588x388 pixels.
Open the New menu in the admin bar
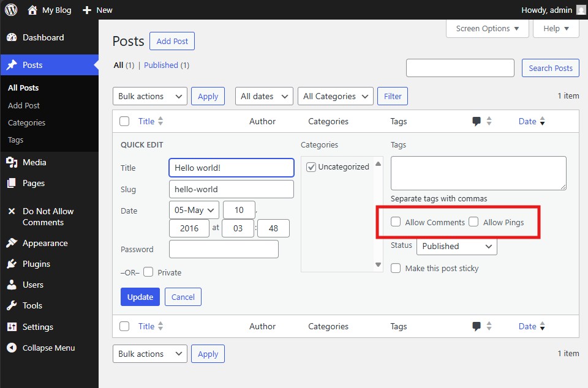96,10
